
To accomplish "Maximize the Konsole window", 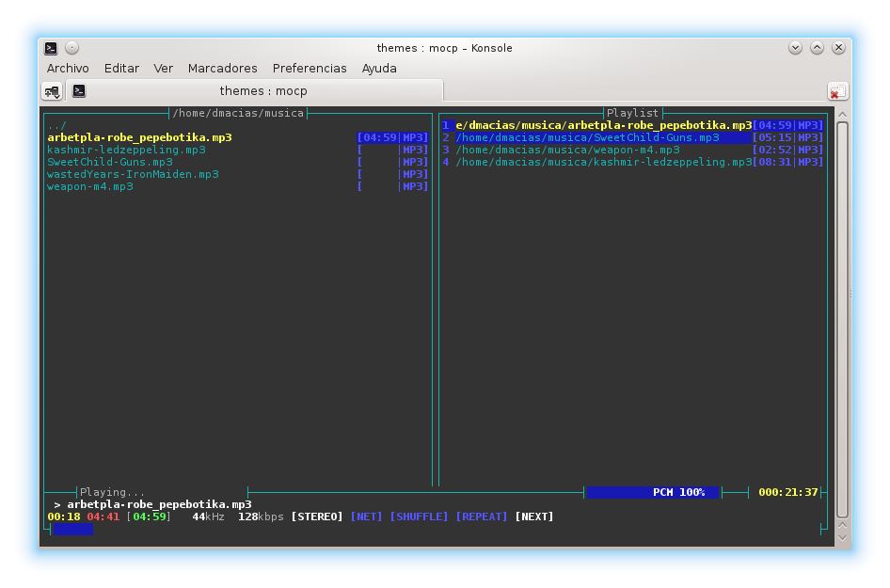I will 817,48.
